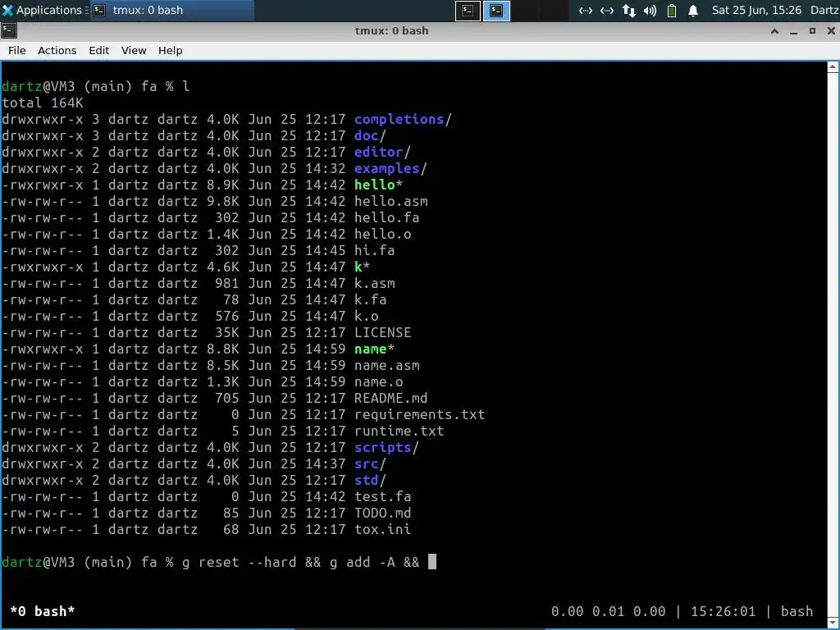This screenshot has width=840, height=630.
Task: Click the terminal icon of the tmux taskbar button
Action: click(99, 11)
